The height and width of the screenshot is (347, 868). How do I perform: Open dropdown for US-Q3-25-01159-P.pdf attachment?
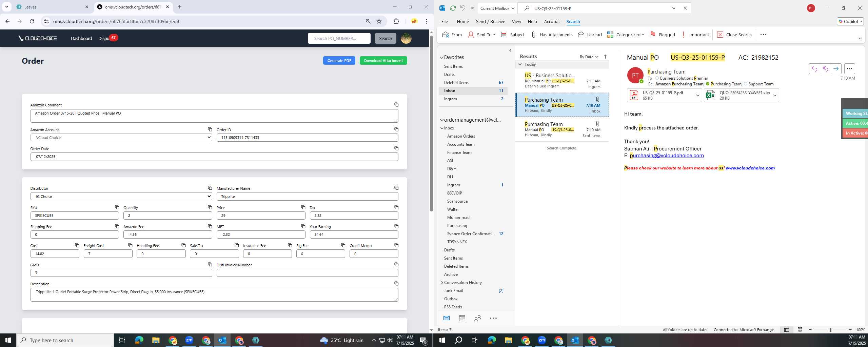click(697, 96)
